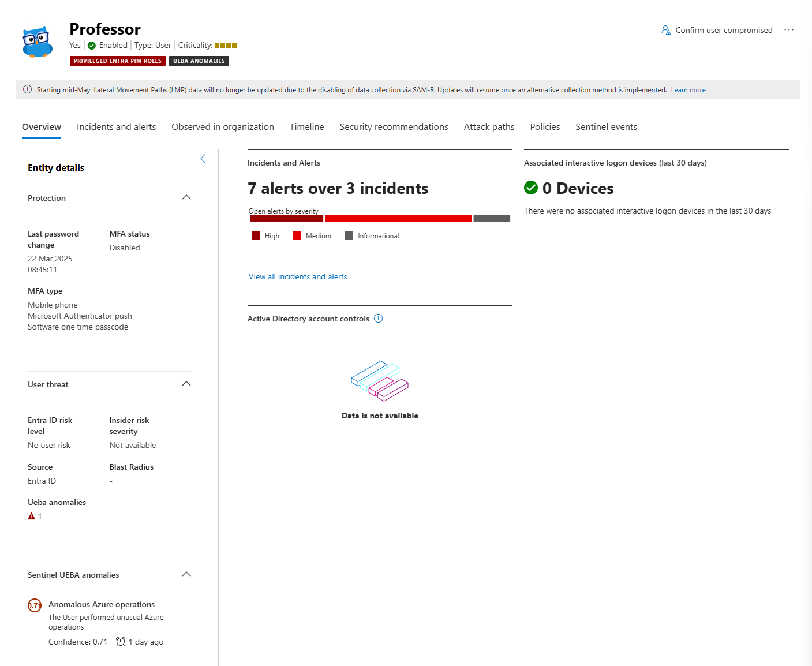This screenshot has height=666, width=812.
Task: Switch to the Incidents and alerts tab
Action: point(116,127)
